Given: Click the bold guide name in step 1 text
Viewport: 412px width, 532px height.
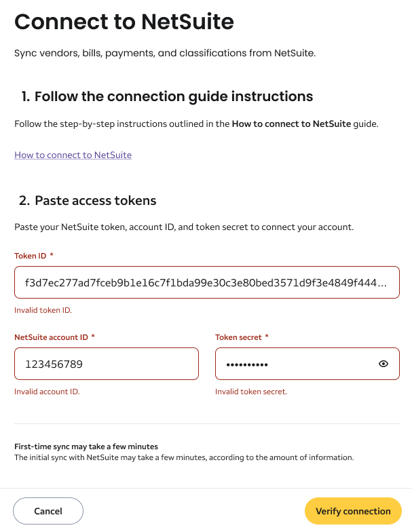Looking at the screenshot, I should pyautogui.click(x=292, y=124).
